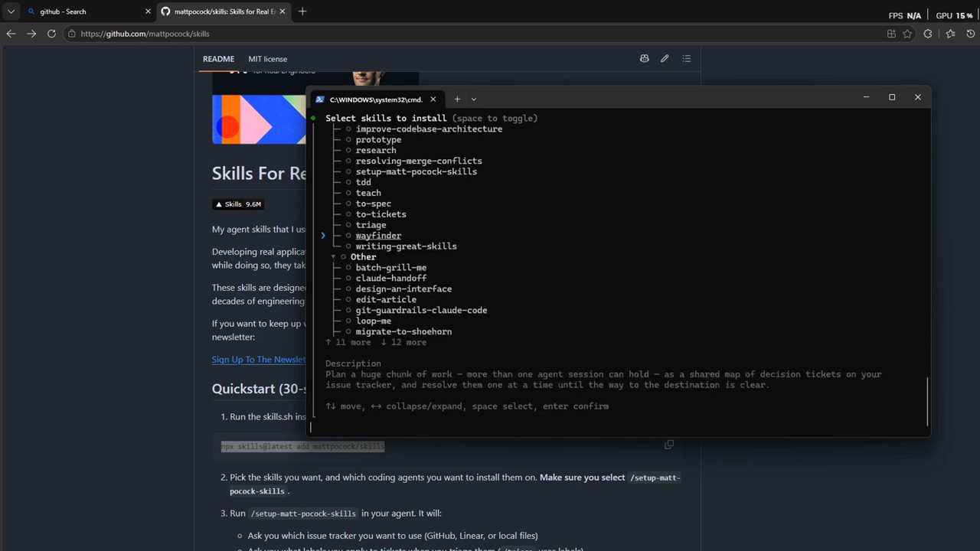Copy the npx skills command

(669, 445)
